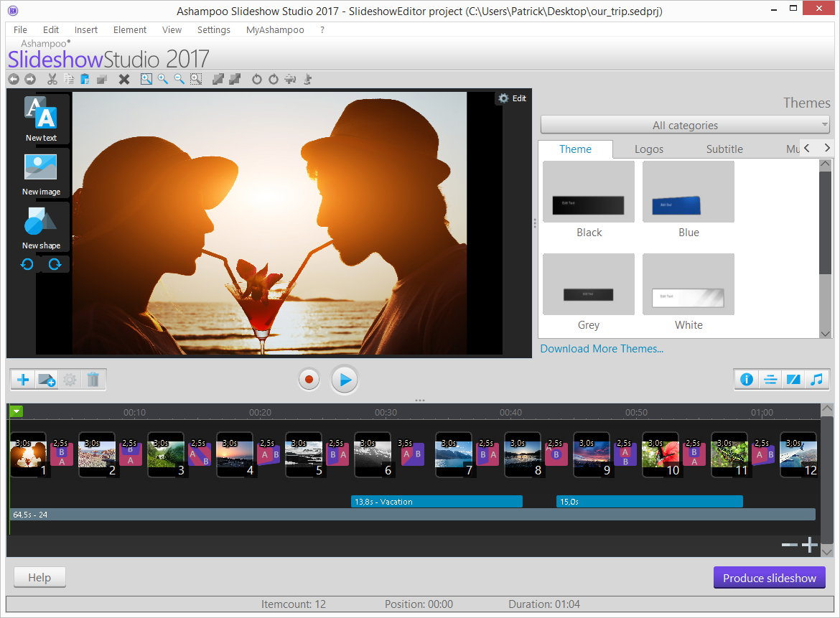This screenshot has width=840, height=618.
Task: Delete selection with the X toolbar icon
Action: coord(124,79)
